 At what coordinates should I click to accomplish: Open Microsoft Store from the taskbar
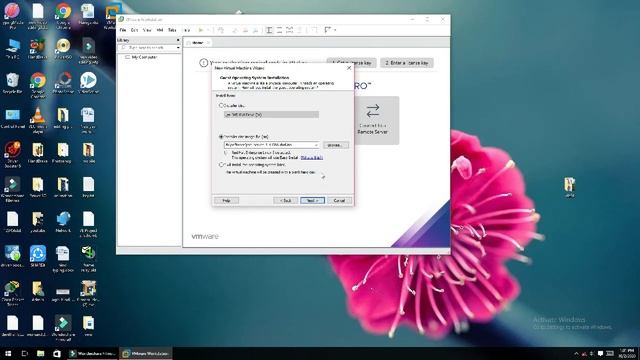point(57,353)
